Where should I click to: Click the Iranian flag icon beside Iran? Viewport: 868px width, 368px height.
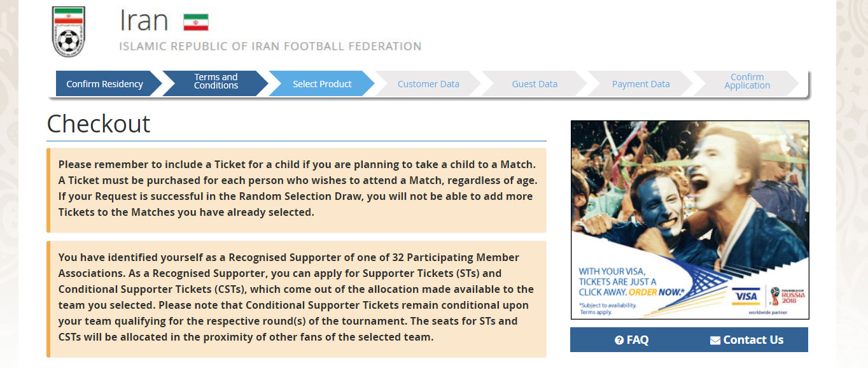pyautogui.click(x=196, y=23)
